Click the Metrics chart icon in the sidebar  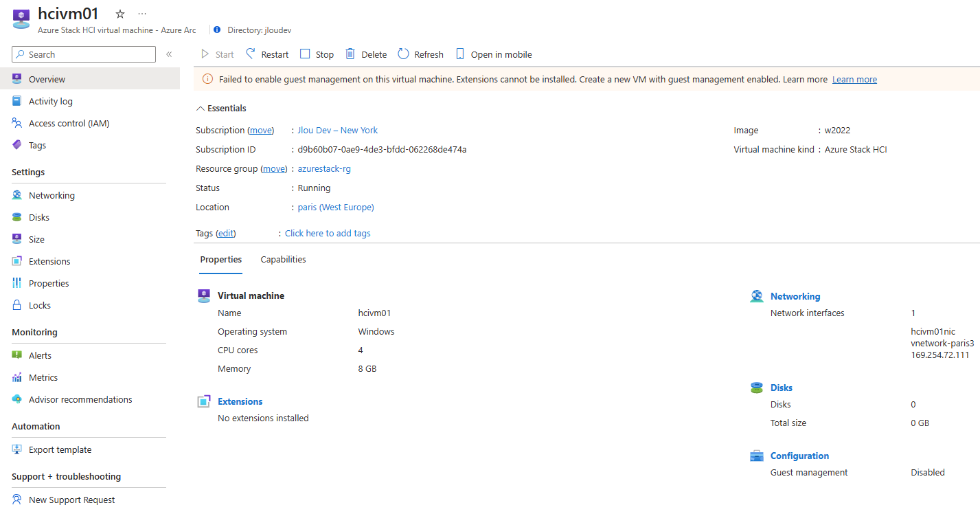coord(17,378)
